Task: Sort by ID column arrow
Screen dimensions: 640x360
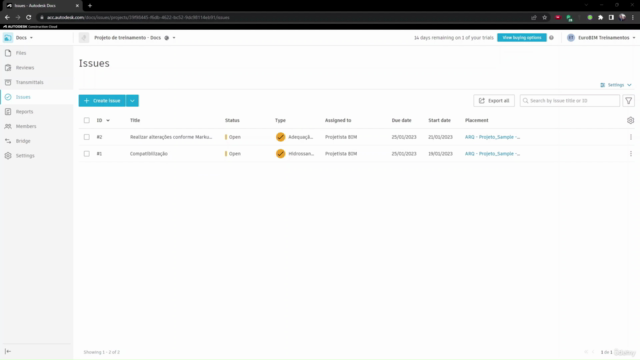Action: [108, 120]
